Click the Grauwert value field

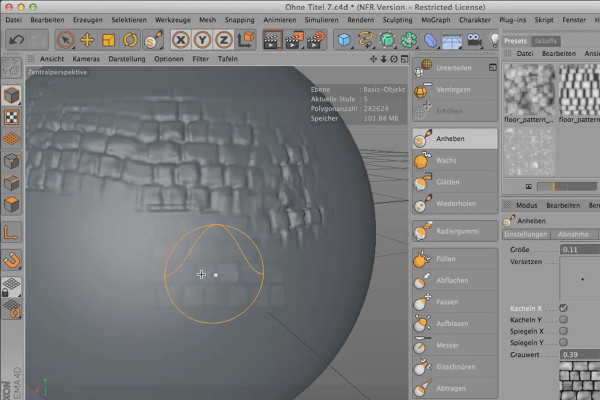pos(580,354)
